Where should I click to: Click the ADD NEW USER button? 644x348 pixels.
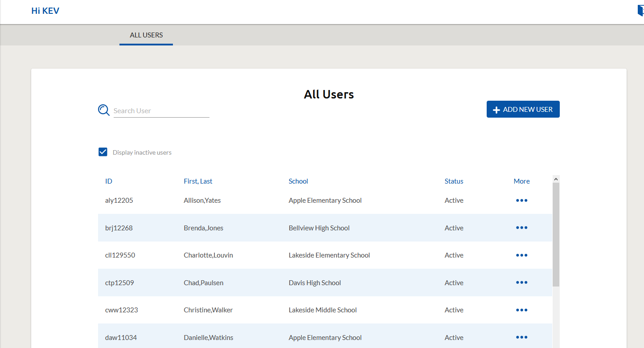pyautogui.click(x=523, y=109)
